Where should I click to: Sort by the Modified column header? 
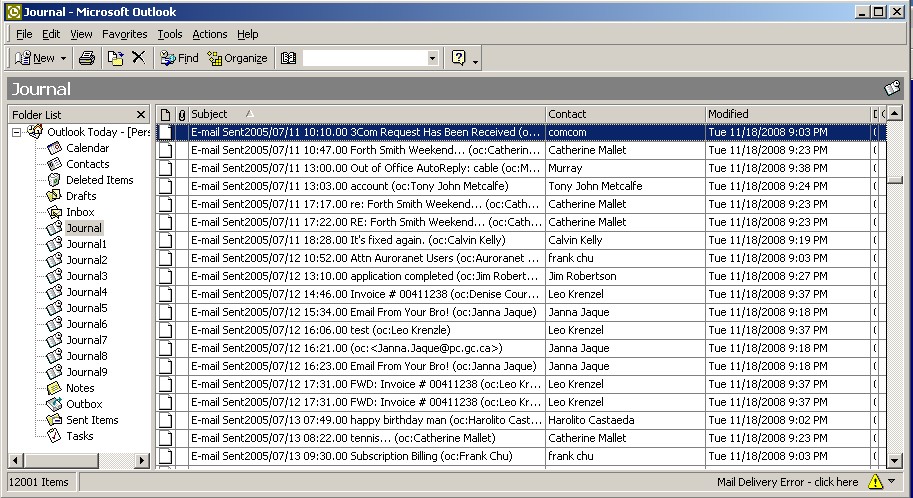click(788, 114)
